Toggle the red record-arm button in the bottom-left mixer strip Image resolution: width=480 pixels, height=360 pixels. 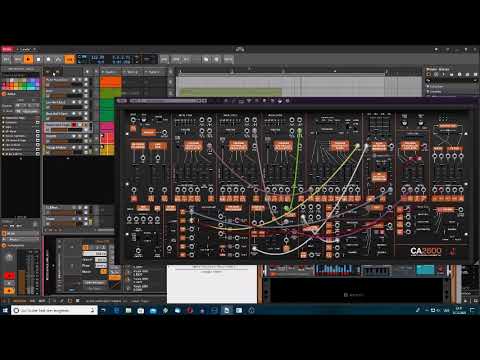tap(9, 276)
